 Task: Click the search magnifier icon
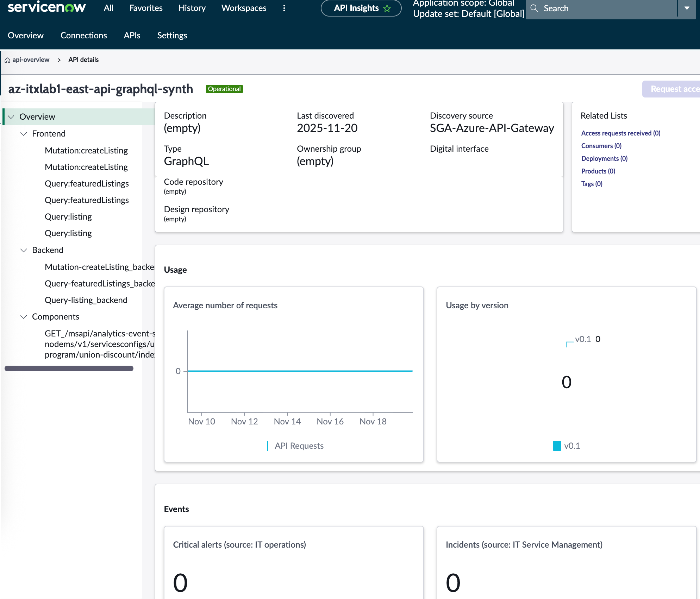click(x=534, y=8)
